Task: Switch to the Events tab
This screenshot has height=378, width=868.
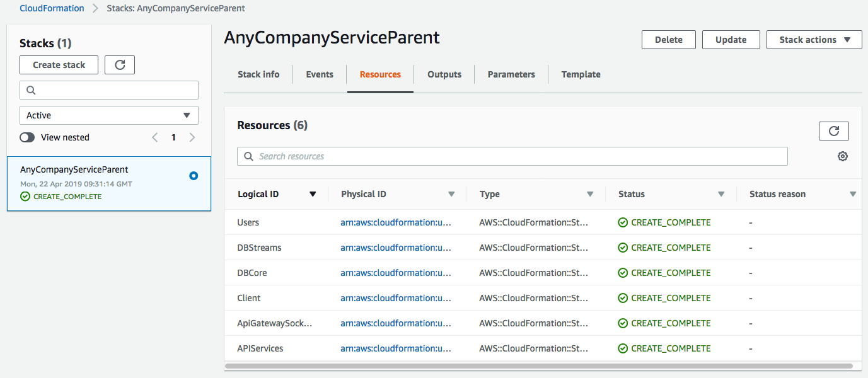Action: click(320, 74)
